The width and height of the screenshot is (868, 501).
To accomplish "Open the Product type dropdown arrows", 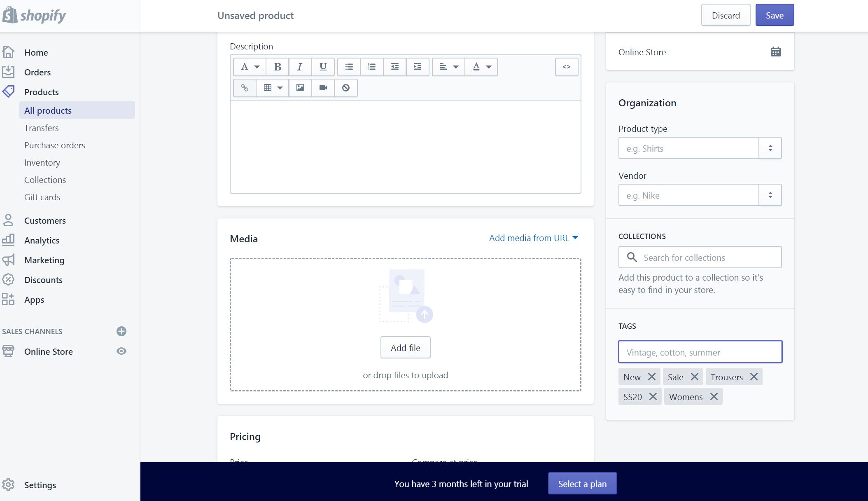I will (770, 148).
